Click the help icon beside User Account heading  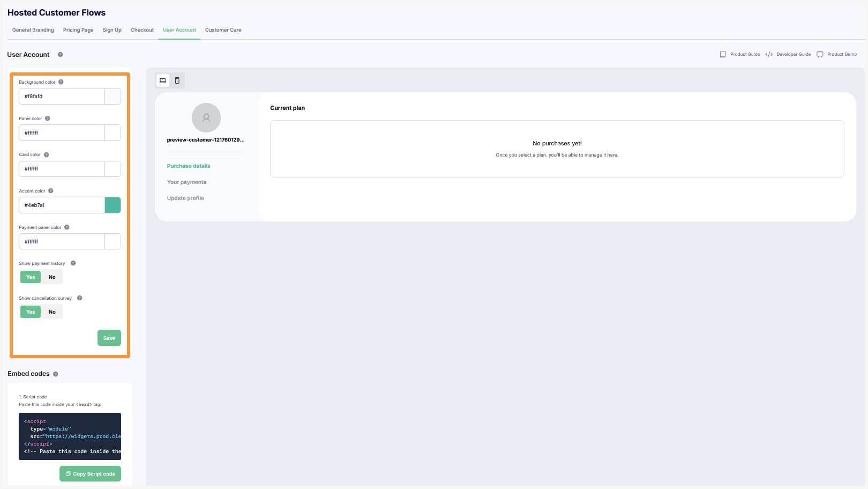coord(61,55)
